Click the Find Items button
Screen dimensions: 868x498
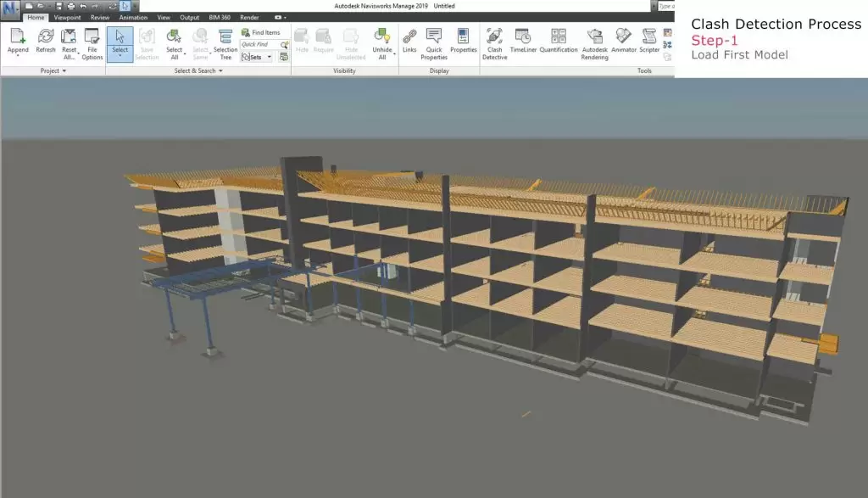click(260, 32)
